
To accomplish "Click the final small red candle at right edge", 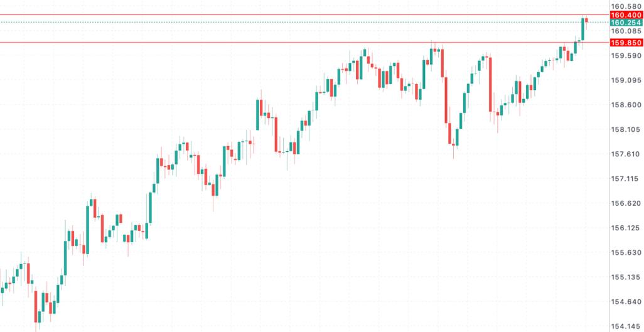I will [x=586, y=20].
